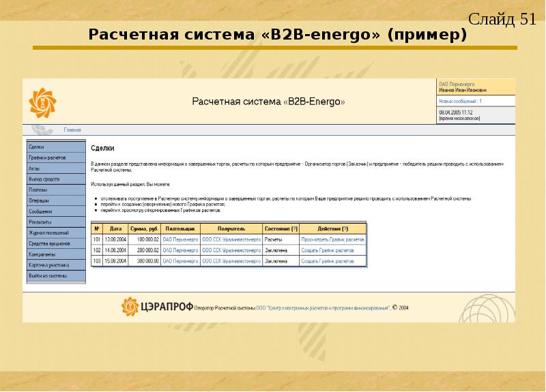Click the amount 100 000.02 cell
This screenshot has width=546, height=392.
(144, 240)
